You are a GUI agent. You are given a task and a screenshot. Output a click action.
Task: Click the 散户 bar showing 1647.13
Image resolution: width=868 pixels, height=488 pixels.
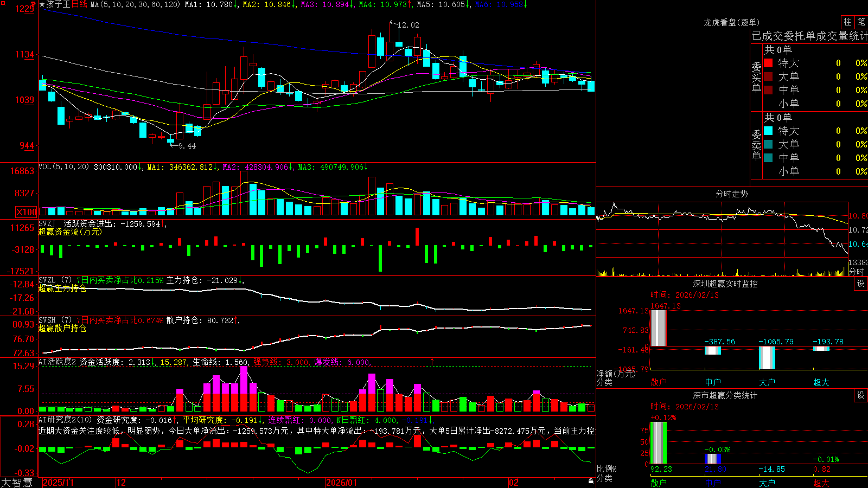658,328
